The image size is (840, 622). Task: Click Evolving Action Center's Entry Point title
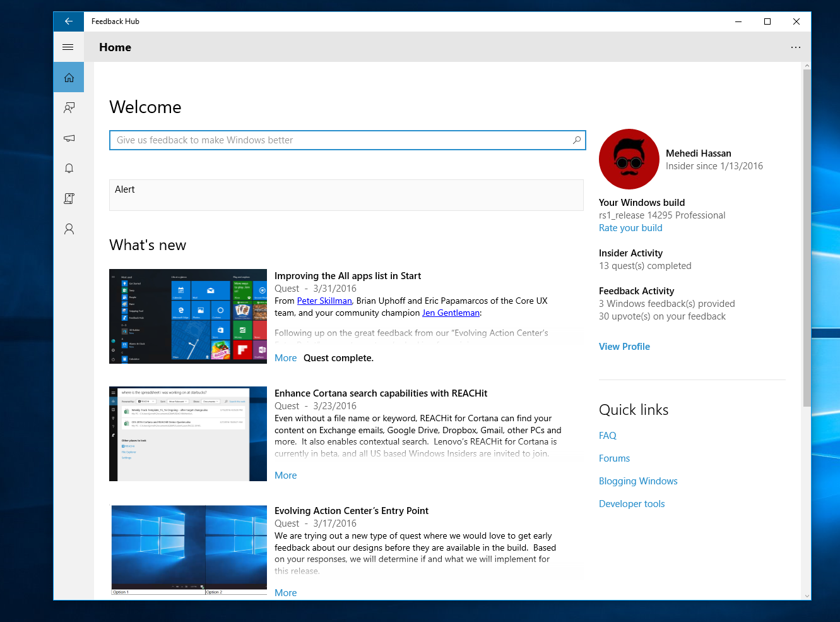(352, 511)
